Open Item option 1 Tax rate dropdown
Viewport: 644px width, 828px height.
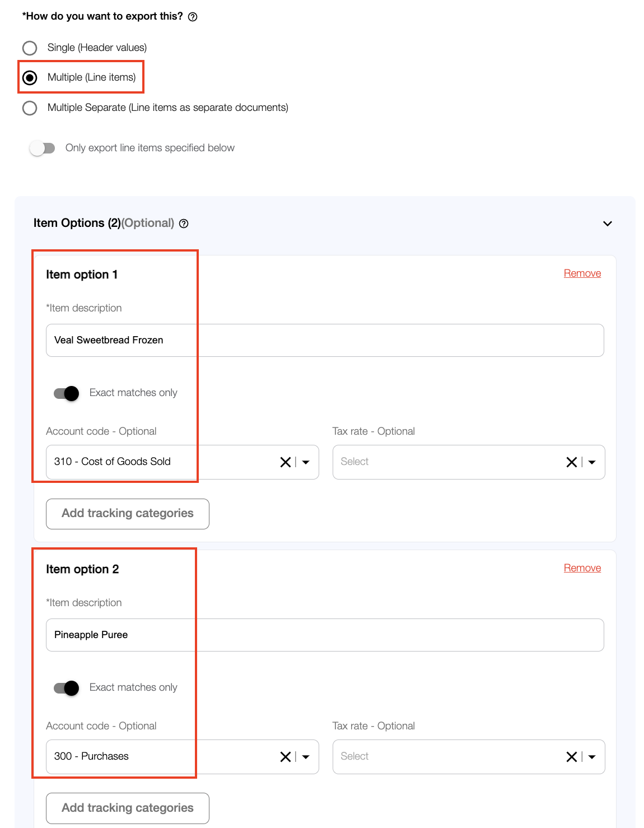[592, 462]
